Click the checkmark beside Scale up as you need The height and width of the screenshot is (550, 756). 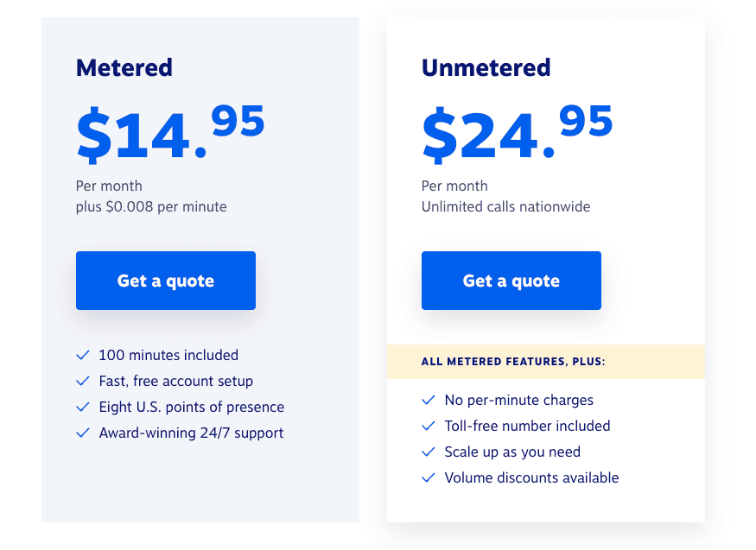tap(429, 452)
